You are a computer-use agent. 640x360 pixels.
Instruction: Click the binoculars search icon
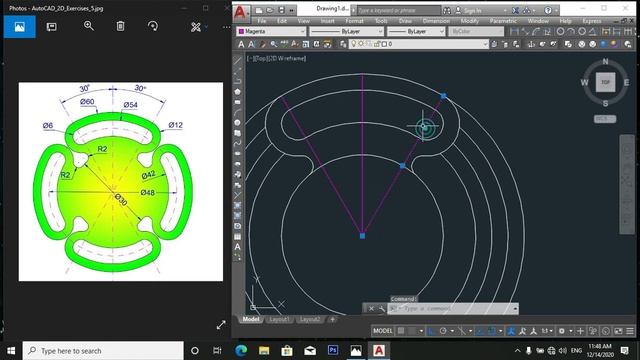[447, 10]
